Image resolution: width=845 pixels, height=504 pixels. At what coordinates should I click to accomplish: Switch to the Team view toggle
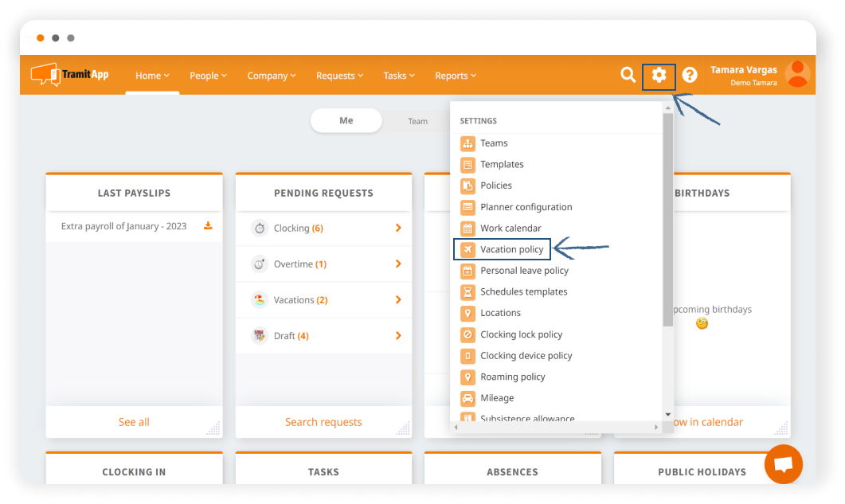418,121
